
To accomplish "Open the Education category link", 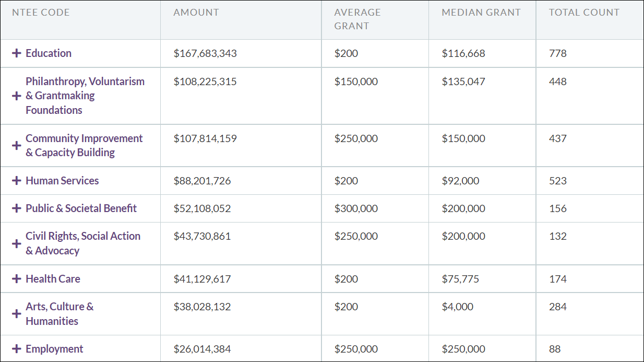I will click(49, 53).
